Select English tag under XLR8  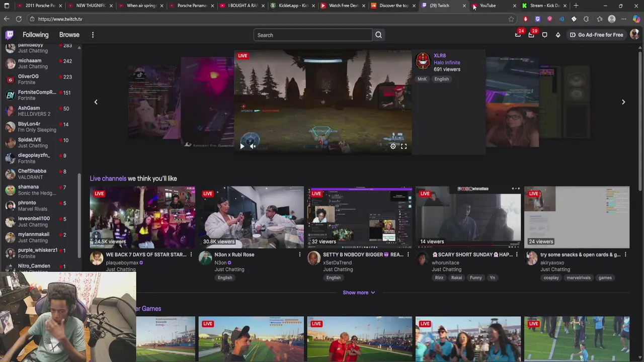point(441,79)
